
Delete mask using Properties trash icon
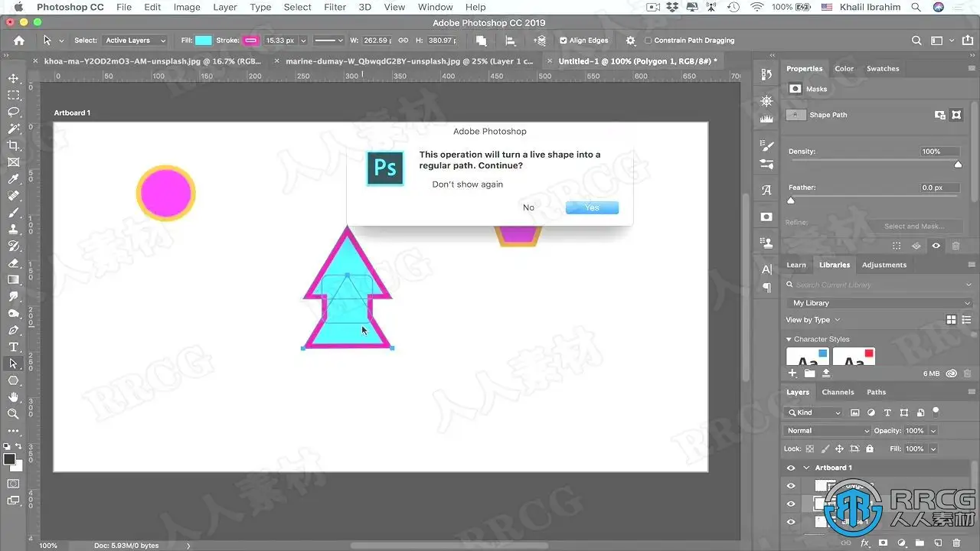click(x=955, y=246)
